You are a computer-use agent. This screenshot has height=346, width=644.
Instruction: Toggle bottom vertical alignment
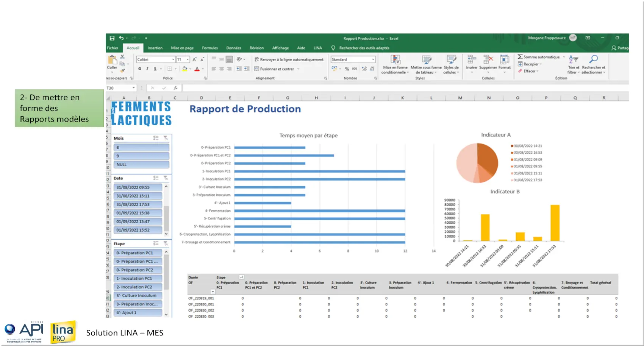(x=229, y=59)
